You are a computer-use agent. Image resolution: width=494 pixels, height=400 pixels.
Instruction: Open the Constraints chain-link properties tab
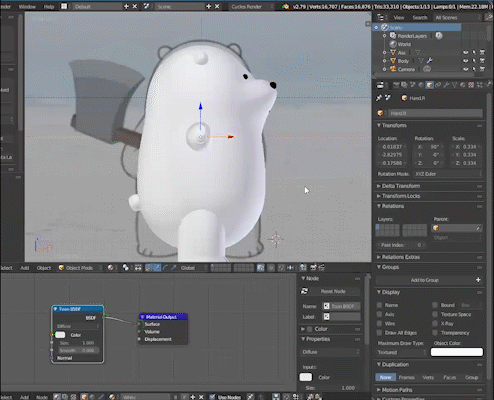[x=438, y=85]
